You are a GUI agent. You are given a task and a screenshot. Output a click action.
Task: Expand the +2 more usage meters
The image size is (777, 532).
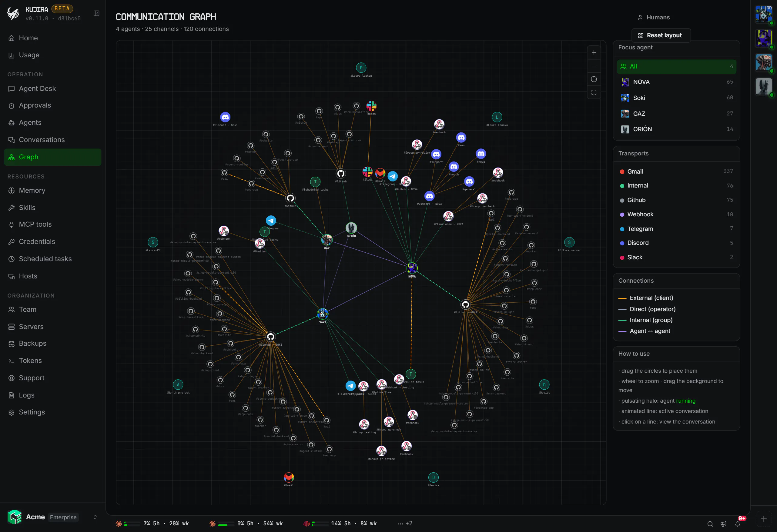point(405,524)
